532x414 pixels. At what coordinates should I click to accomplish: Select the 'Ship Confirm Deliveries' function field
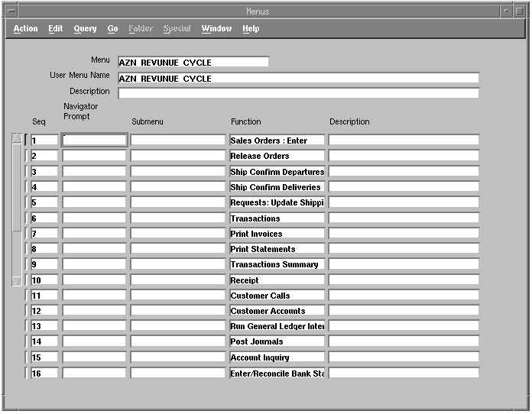coord(277,186)
